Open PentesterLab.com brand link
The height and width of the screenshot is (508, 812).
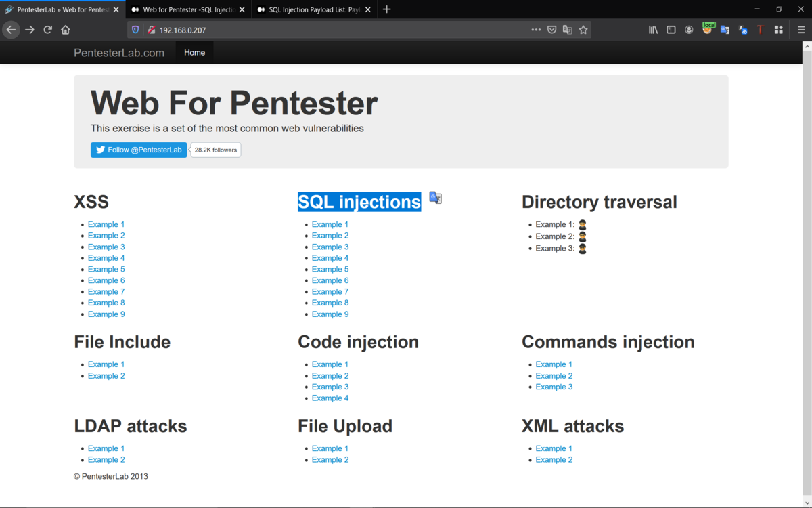pyautogui.click(x=119, y=53)
